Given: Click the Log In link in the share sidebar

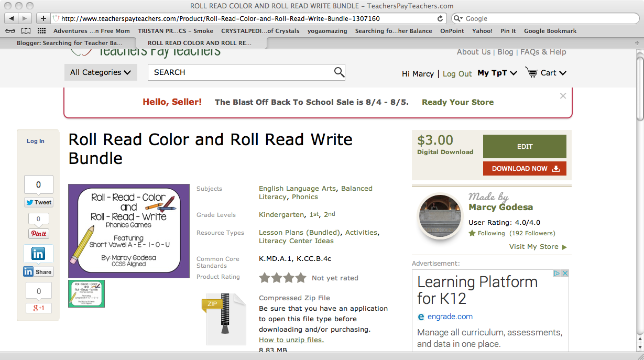Looking at the screenshot, I should (36, 141).
